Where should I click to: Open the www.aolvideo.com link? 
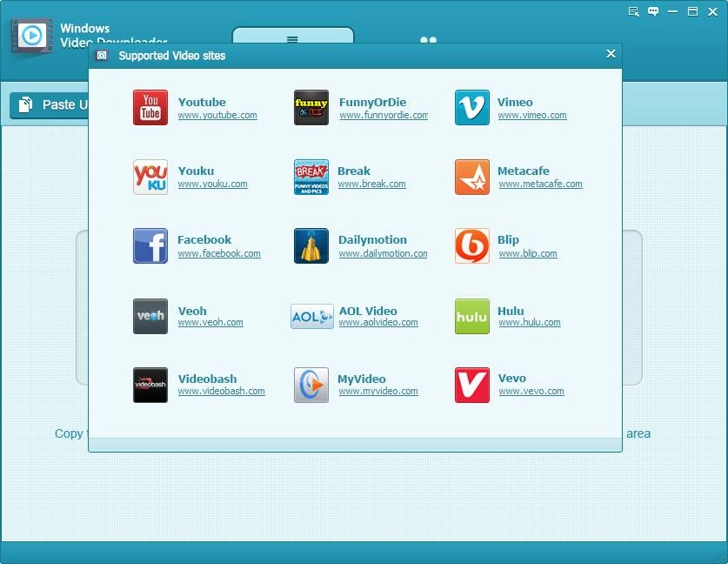(x=378, y=322)
